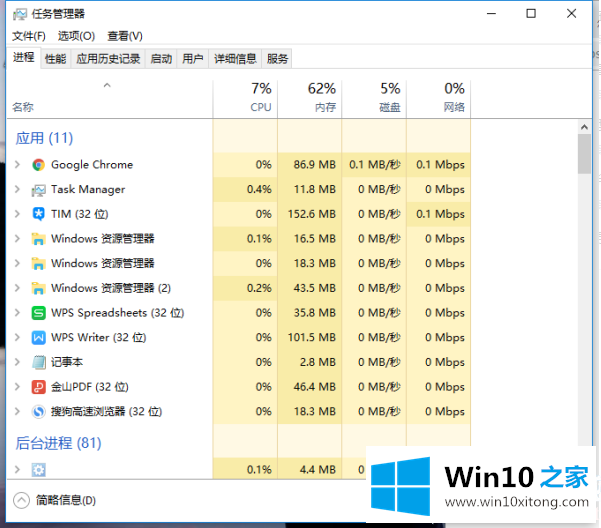The image size is (601, 528).
Task: Expand the 搜狗高速浏览器 row
Action: (17, 412)
